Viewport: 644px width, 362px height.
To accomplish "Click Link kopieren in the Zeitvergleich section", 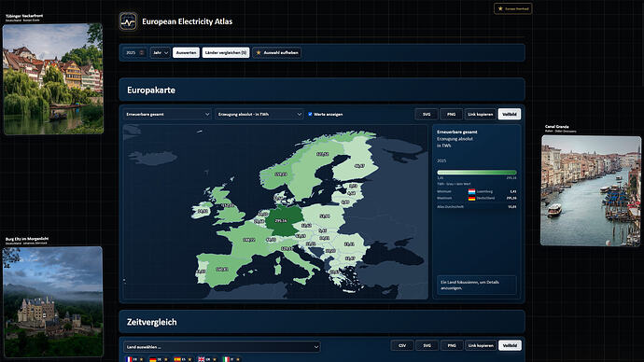I will coord(481,345).
